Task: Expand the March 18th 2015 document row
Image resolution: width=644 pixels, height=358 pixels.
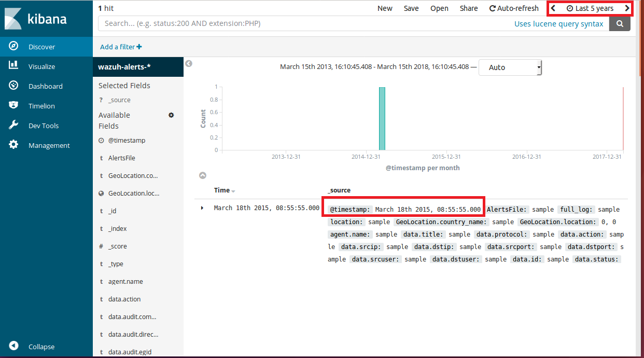Action: pos(202,208)
